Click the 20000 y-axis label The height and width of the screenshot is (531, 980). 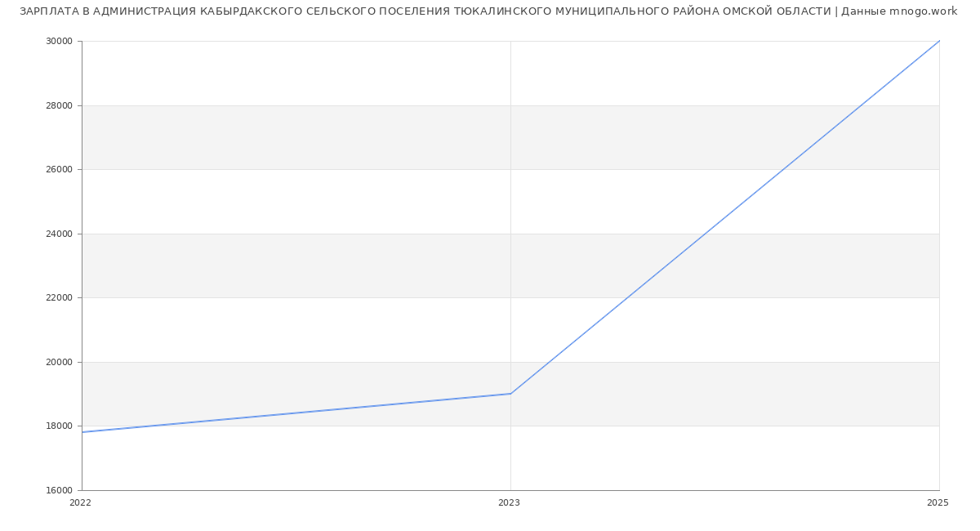pyautogui.click(x=59, y=362)
